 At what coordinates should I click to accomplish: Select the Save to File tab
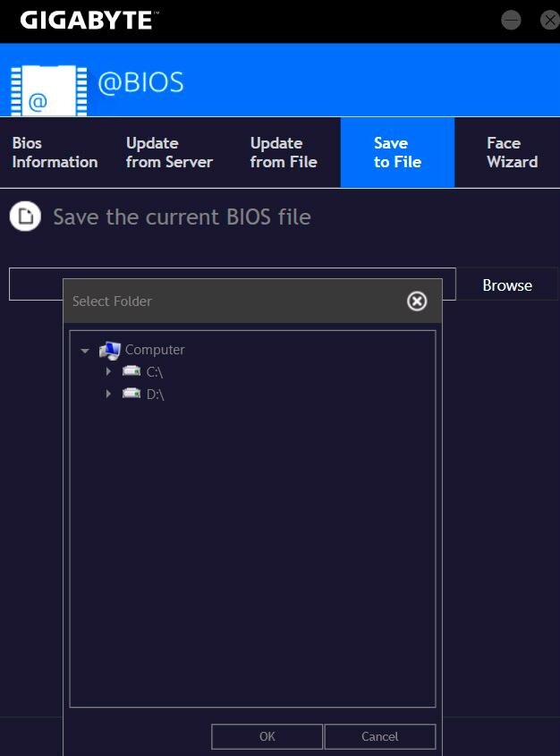tap(397, 152)
